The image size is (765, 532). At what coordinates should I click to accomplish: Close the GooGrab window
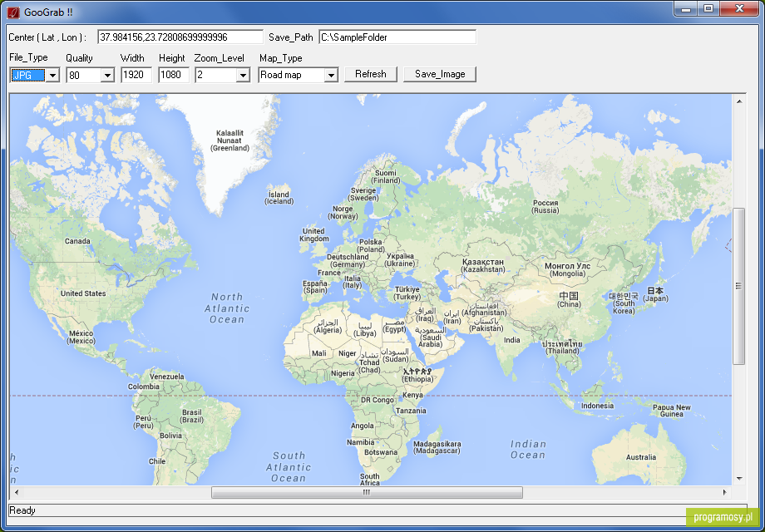[x=739, y=9]
